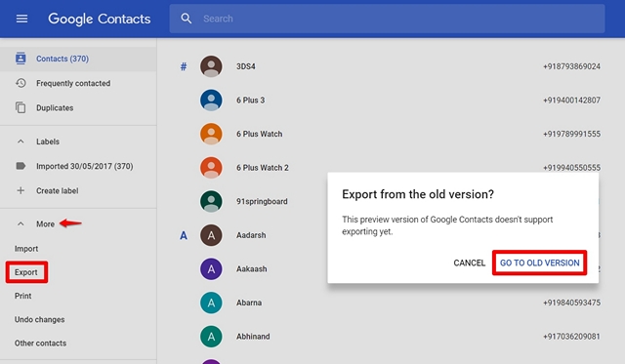Viewport: 625px width, 364px height.
Task: Click the green avatar of 91springboard
Action: pyautogui.click(x=211, y=201)
